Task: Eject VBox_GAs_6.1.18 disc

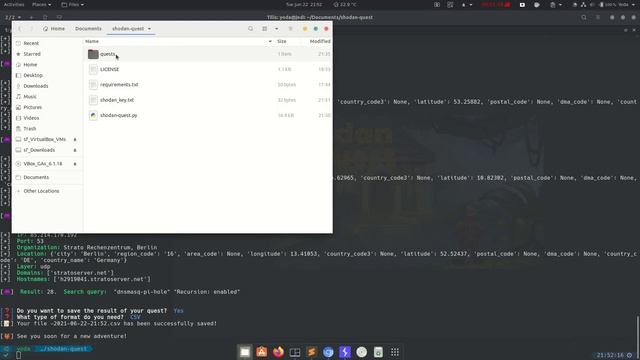Action: [x=75, y=164]
